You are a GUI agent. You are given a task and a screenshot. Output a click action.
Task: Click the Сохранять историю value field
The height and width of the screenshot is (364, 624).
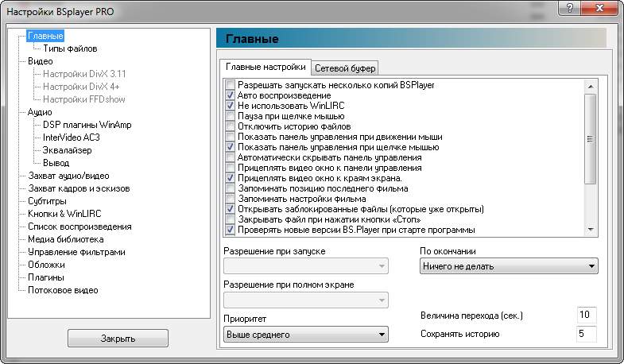pyautogui.click(x=587, y=334)
